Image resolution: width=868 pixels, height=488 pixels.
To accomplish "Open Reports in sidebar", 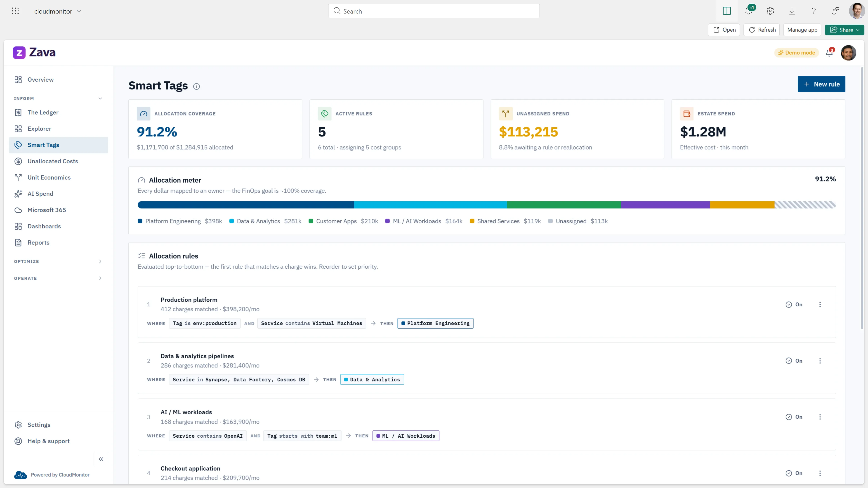I will point(59,242).
